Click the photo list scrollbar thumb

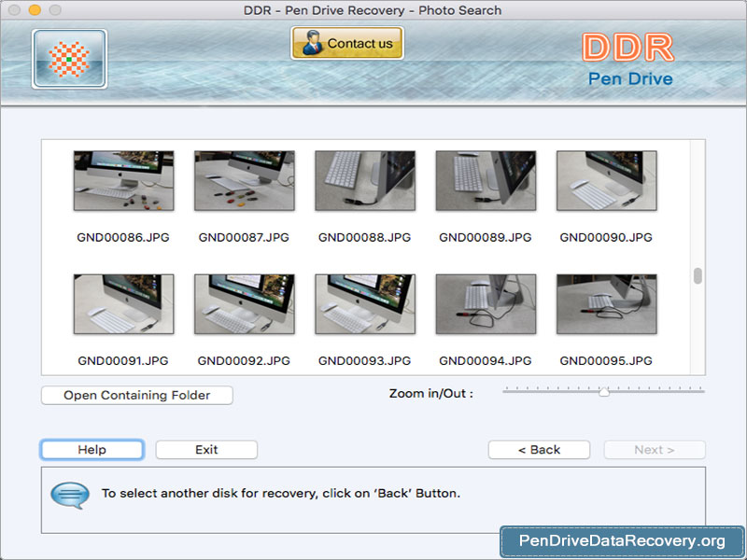coord(698,275)
